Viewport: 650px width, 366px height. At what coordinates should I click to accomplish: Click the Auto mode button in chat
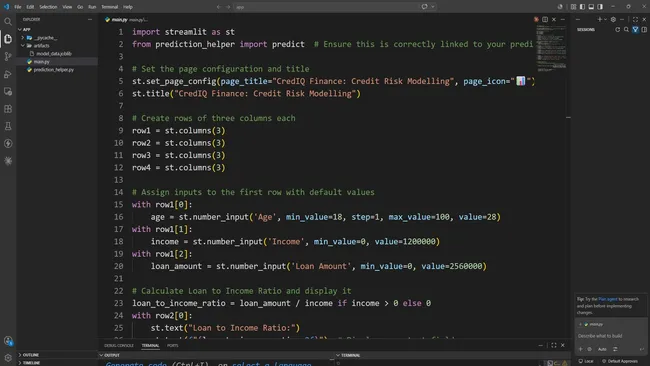click(602, 349)
